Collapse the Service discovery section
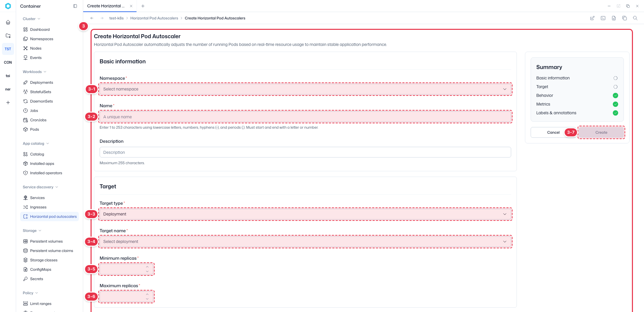 click(40, 187)
